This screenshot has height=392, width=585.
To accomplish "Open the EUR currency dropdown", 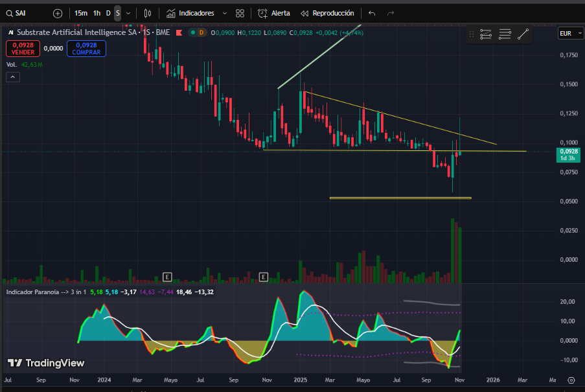I will tap(569, 32).
